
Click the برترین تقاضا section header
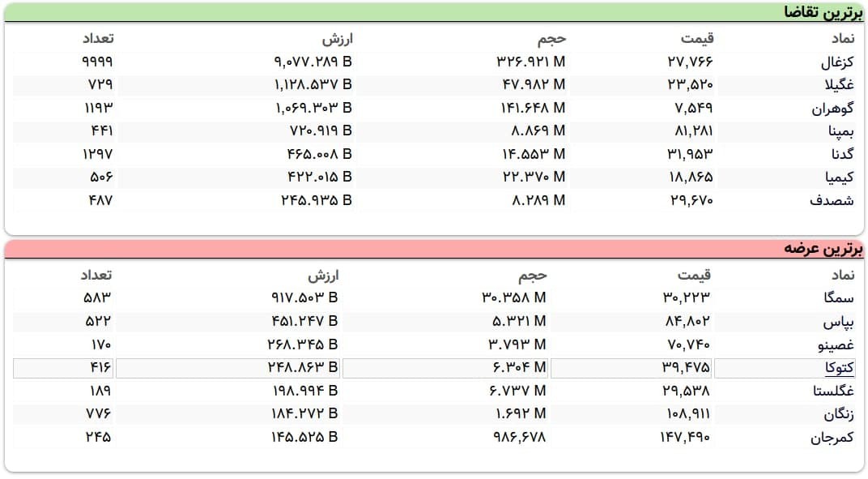coord(823,12)
